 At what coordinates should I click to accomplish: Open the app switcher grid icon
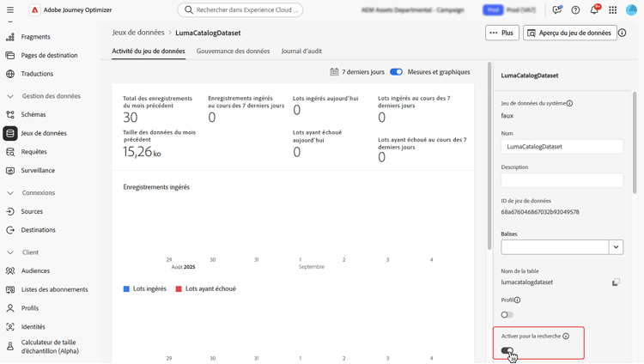[x=613, y=9]
